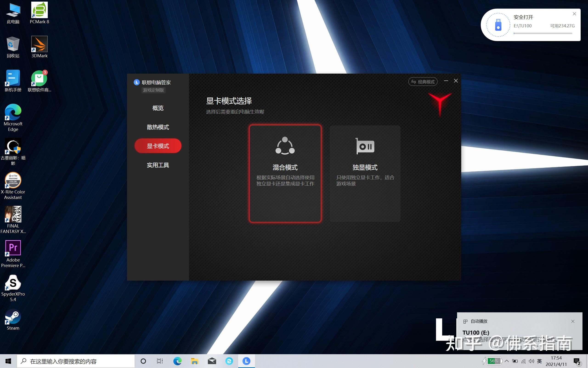Open PCMark 8 desktop shortcut
This screenshot has height=368, width=588.
pos(39,13)
